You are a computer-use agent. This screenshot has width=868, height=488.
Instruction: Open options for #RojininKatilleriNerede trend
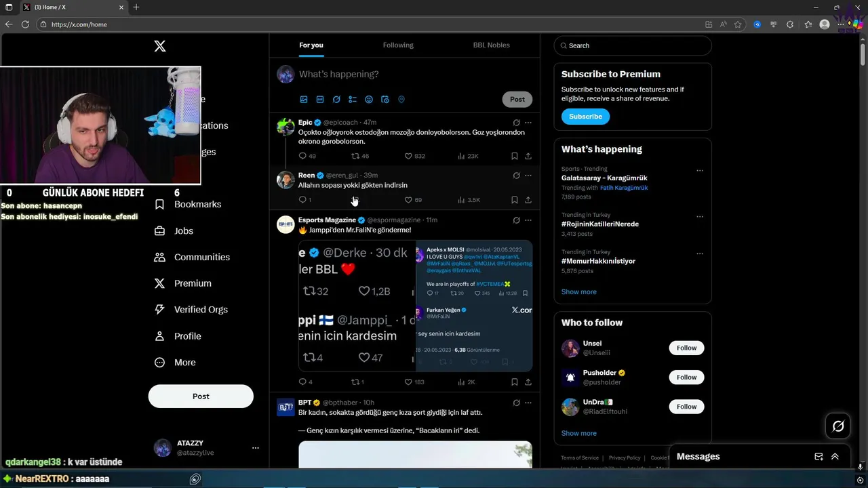[700, 217]
